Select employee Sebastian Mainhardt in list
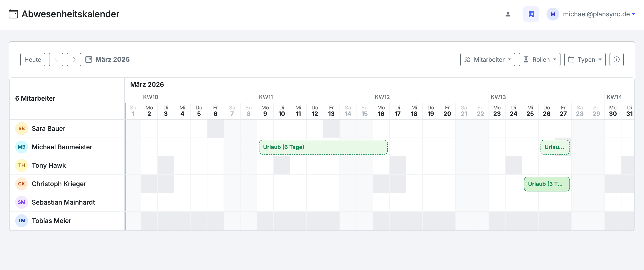The height and width of the screenshot is (270, 644). pos(63,202)
